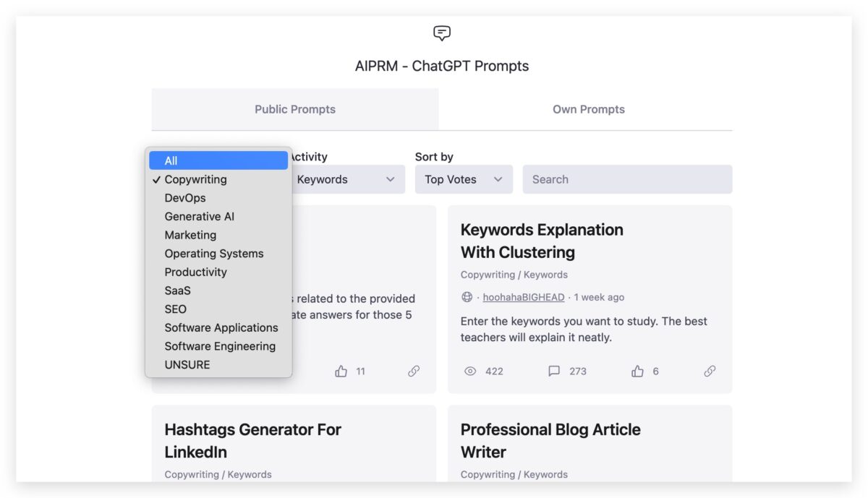Viewport: 868px width, 498px height.
Task: Open the Activity dropdown showing Keywords
Action: click(347, 179)
